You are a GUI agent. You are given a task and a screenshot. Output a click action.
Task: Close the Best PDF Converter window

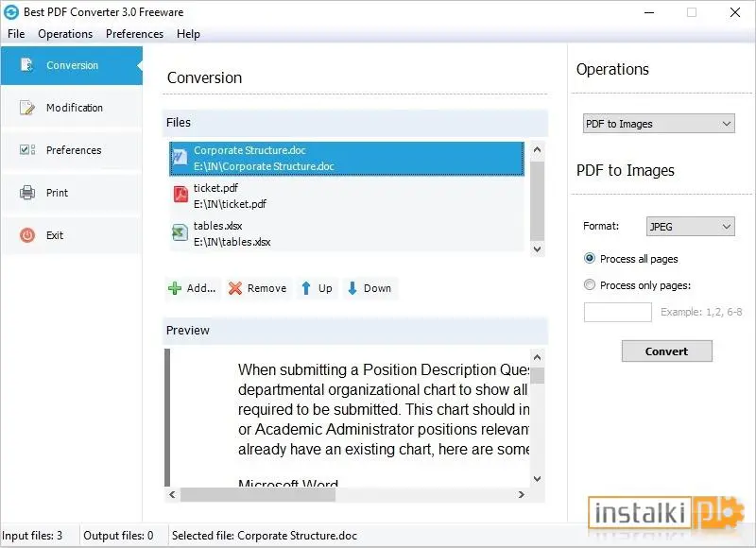735,12
